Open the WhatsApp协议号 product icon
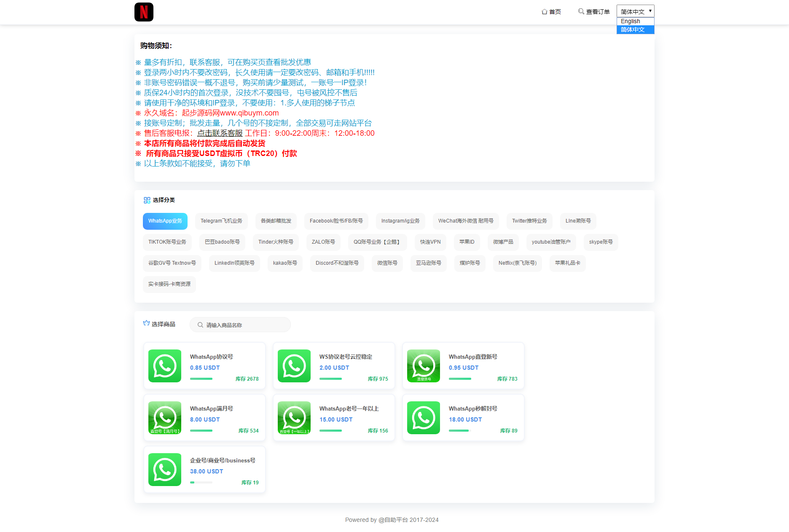 [x=165, y=366]
